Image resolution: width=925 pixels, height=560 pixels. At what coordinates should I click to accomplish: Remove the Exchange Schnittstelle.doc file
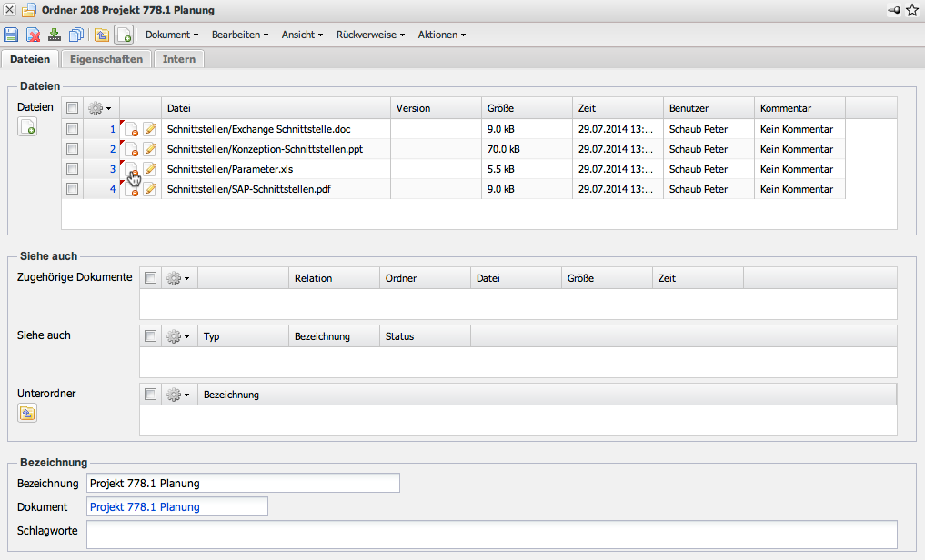coord(131,129)
